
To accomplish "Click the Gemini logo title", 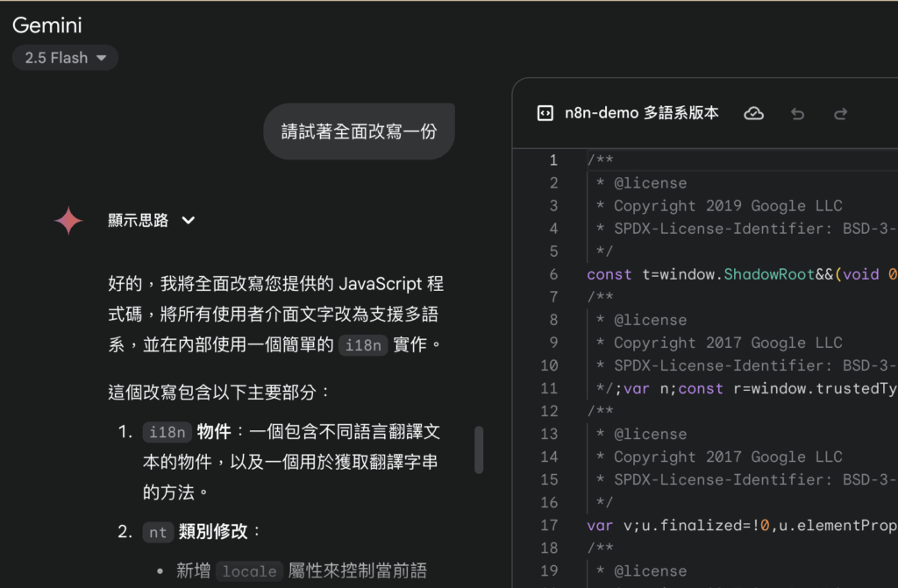I will 47,25.
